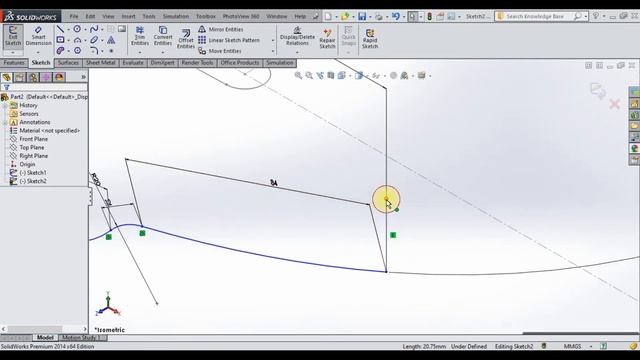The image size is (640, 360).
Task: Select the Circle sketch tool
Action: coord(77,29)
